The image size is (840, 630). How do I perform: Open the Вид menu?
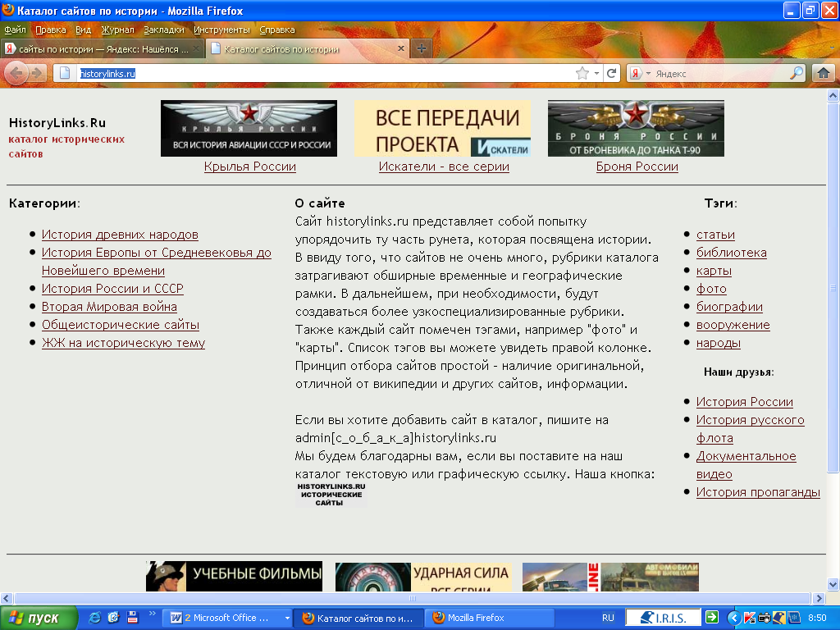[x=83, y=30]
